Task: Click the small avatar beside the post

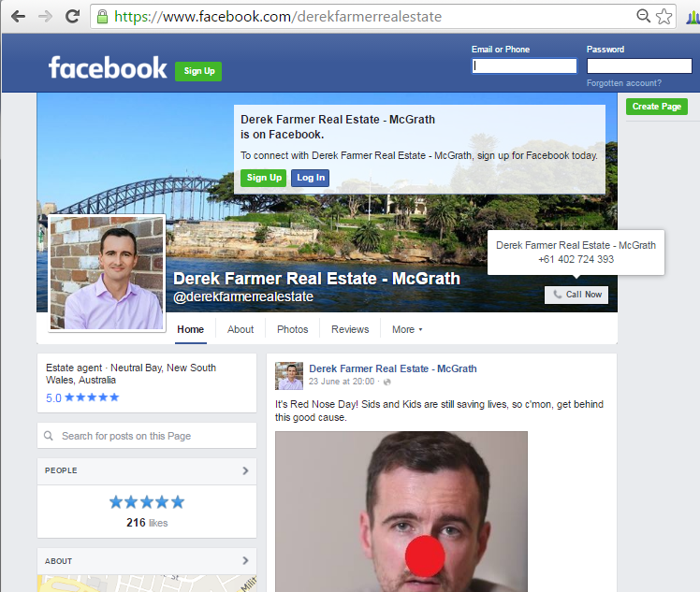Action: pos(289,376)
